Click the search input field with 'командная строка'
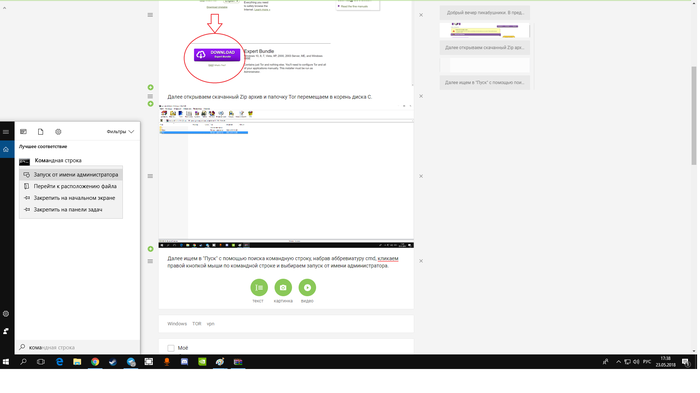Screen dimensions: 700x393 [x=78, y=347]
